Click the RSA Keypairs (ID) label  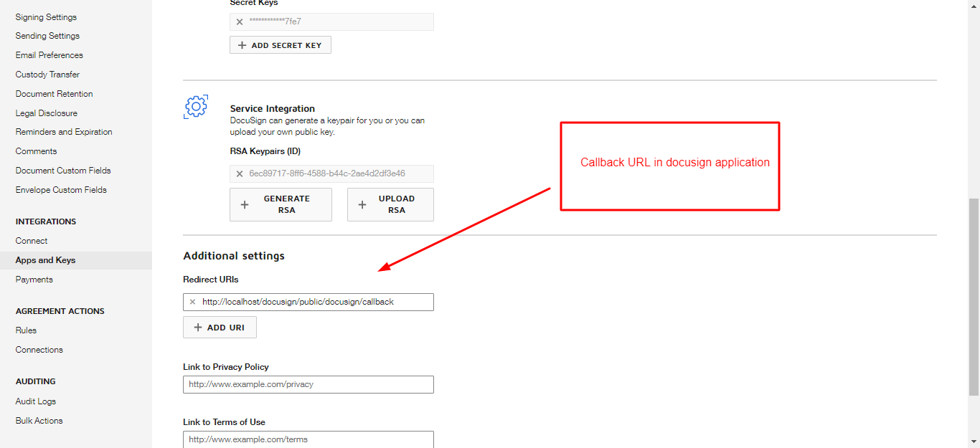[x=265, y=151]
